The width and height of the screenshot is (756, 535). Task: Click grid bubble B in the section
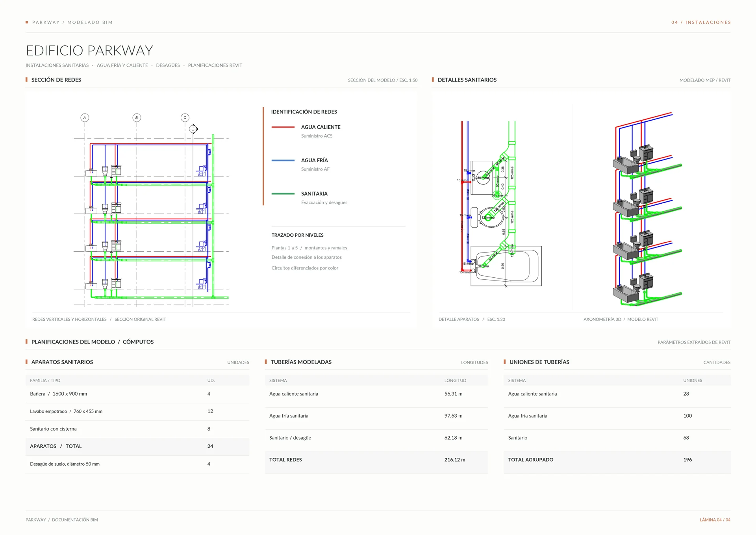point(137,117)
